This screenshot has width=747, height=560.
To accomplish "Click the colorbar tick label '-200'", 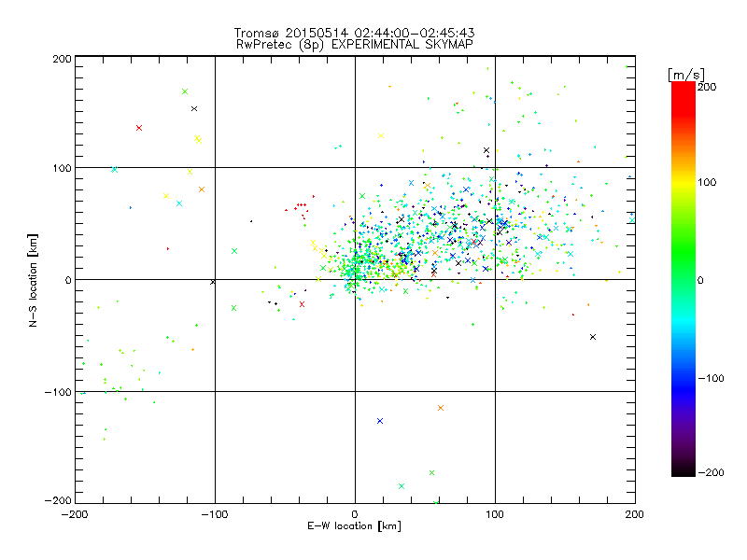I will [712, 472].
